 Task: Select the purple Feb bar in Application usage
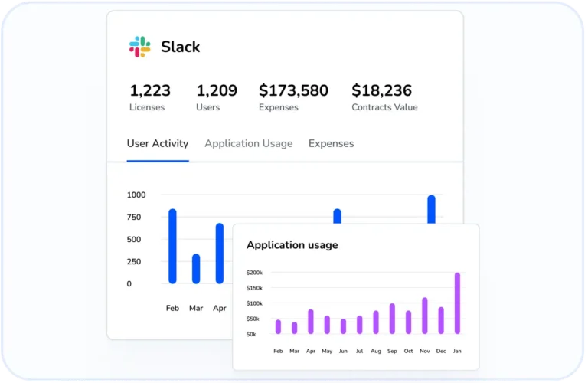click(x=278, y=327)
